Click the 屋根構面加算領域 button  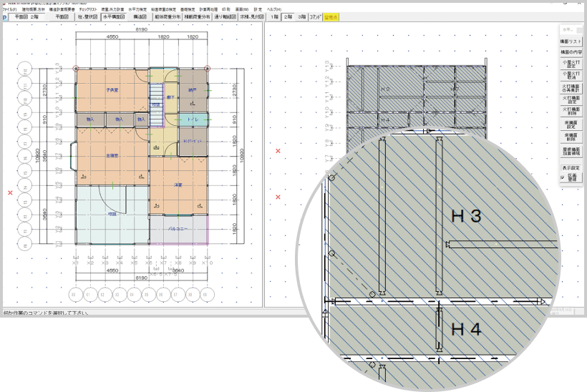[x=571, y=151]
